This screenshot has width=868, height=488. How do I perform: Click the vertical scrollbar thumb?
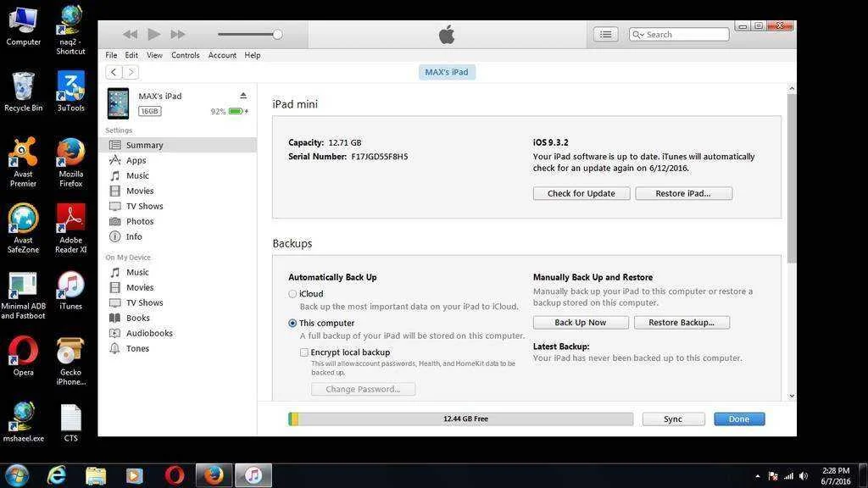coord(792,178)
